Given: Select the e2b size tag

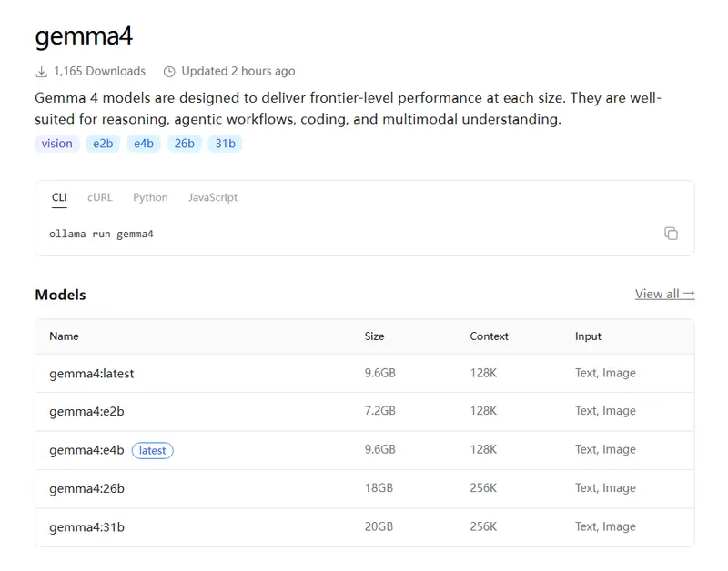Looking at the screenshot, I should 102,144.
